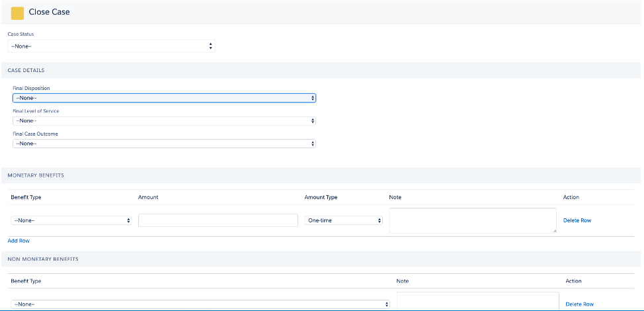Image resolution: width=644 pixels, height=311 pixels.
Task: Click the yellow Close Case icon
Action: click(x=17, y=13)
